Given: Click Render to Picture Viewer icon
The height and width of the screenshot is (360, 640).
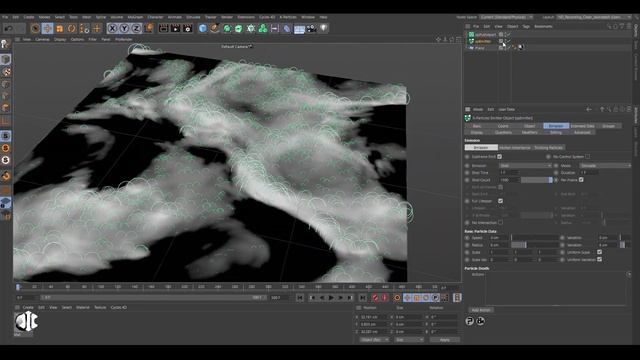Looking at the screenshot, I should [x=176, y=28].
